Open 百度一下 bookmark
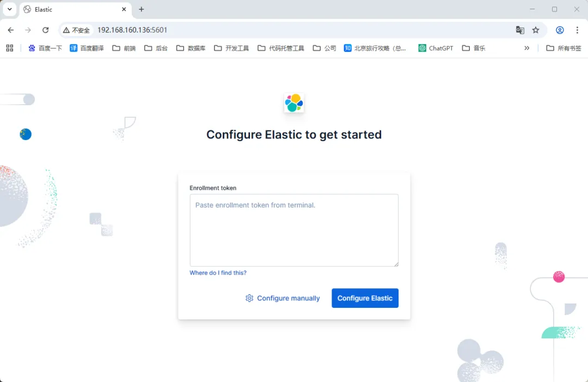 [x=45, y=48]
